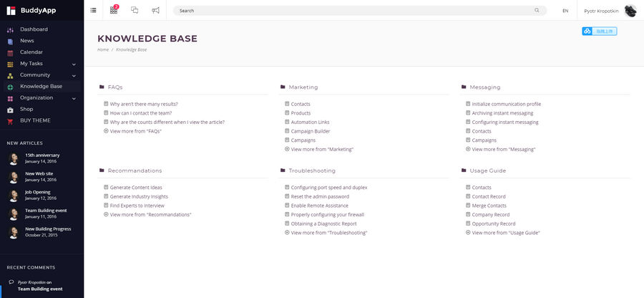Click View more from "Usage Guide"

point(506,233)
